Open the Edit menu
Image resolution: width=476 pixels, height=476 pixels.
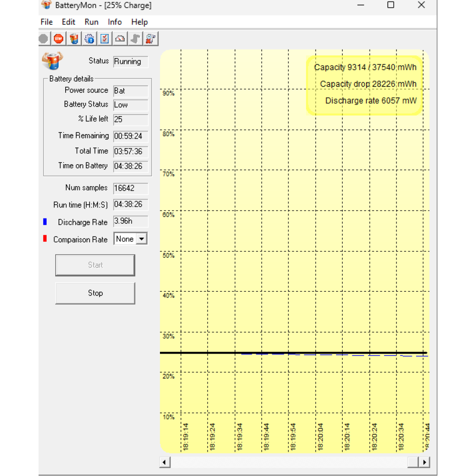69,22
